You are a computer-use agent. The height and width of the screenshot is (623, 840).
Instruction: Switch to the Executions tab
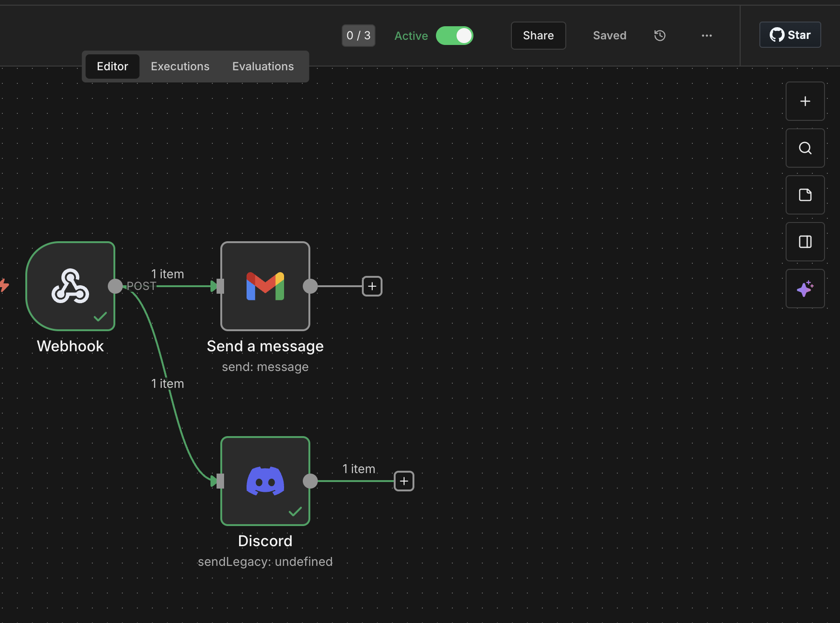[180, 67]
